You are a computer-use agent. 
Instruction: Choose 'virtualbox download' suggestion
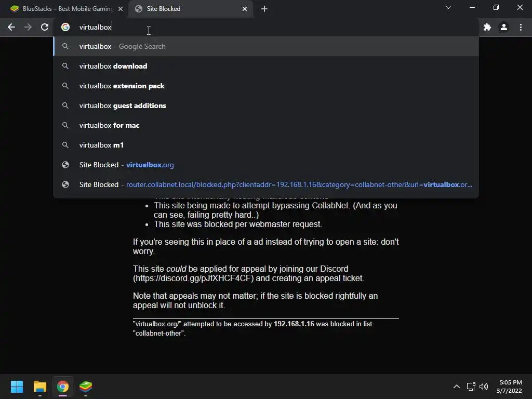pyautogui.click(x=266, y=66)
